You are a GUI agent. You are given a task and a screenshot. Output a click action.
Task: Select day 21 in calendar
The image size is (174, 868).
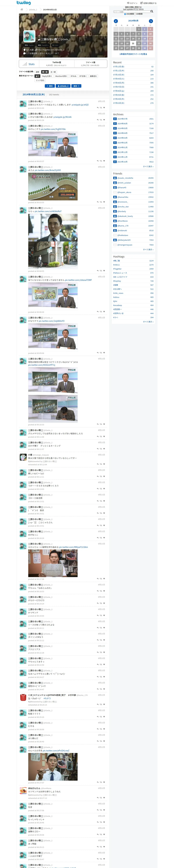pos(133,43)
